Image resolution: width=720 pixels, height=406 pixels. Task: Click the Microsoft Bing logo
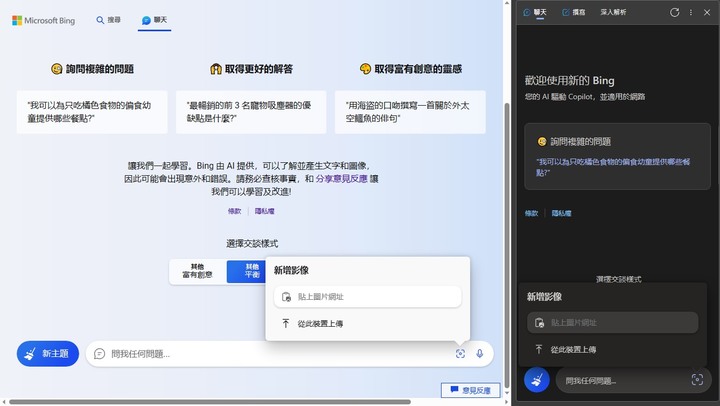tap(44, 20)
